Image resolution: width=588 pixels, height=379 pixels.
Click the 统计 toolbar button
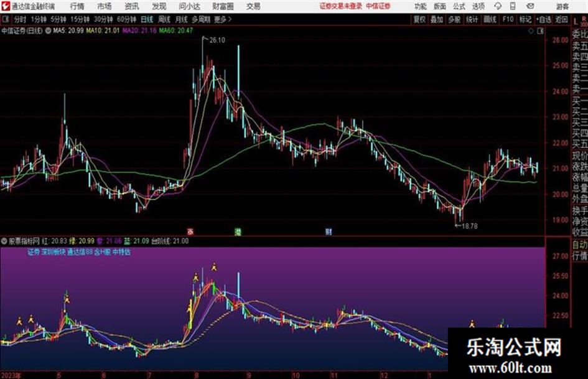click(472, 19)
